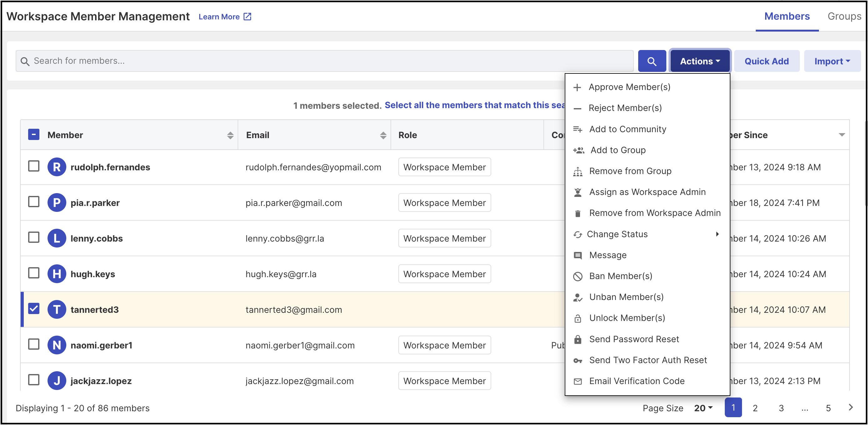Screen dimensions: 868x425
Task: Sort by the Email column arrows
Action: click(x=383, y=135)
